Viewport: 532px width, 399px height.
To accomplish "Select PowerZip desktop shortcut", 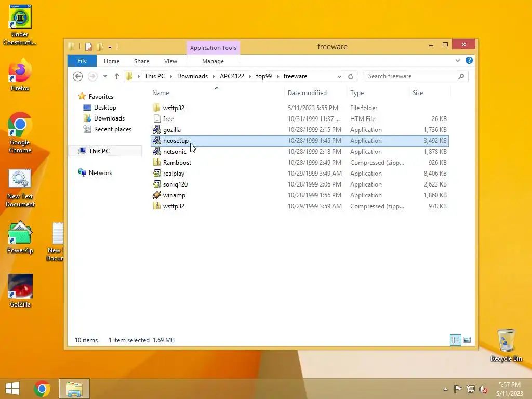I will pyautogui.click(x=20, y=237).
